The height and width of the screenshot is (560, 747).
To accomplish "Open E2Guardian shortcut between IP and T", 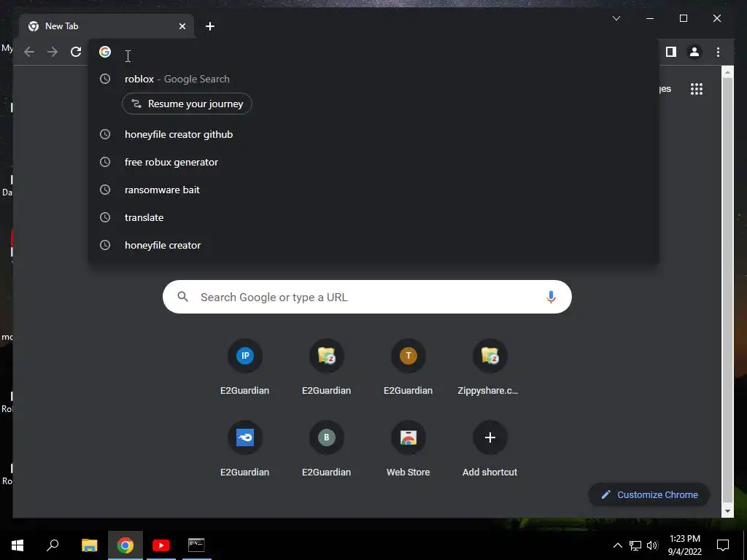I will 326,367.
